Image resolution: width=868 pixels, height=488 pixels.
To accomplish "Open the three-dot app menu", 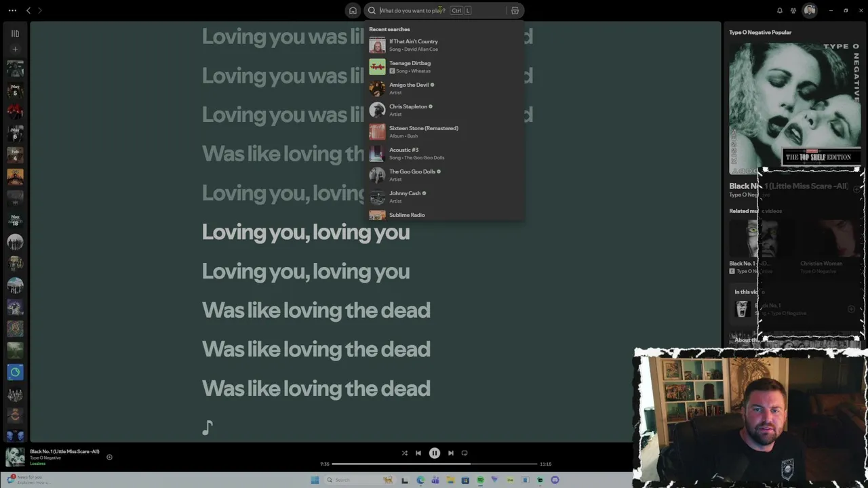I will (12, 10).
